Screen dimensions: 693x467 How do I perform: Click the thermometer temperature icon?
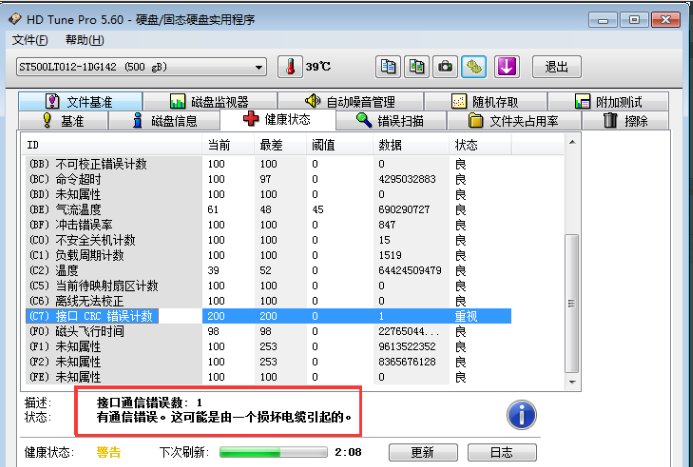click(x=290, y=67)
